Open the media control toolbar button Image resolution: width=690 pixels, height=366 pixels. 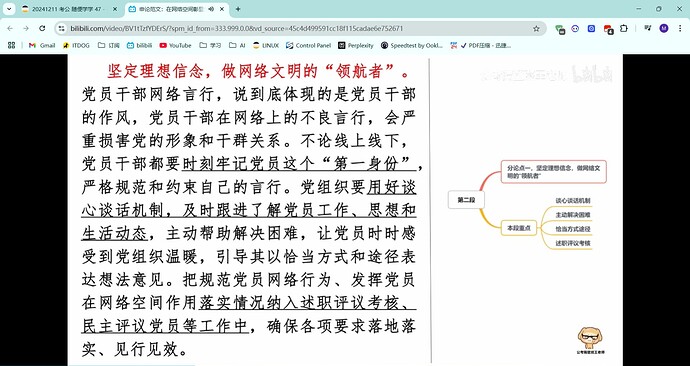[647, 29]
